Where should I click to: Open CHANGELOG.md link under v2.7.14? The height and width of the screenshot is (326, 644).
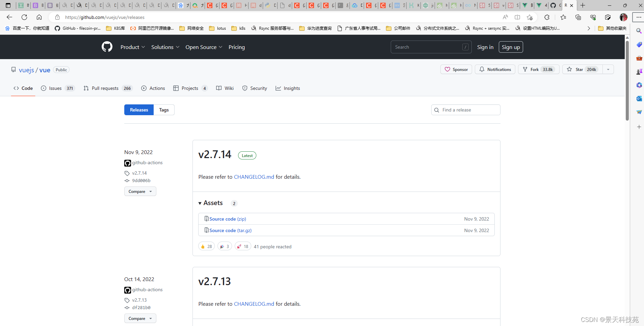click(254, 177)
